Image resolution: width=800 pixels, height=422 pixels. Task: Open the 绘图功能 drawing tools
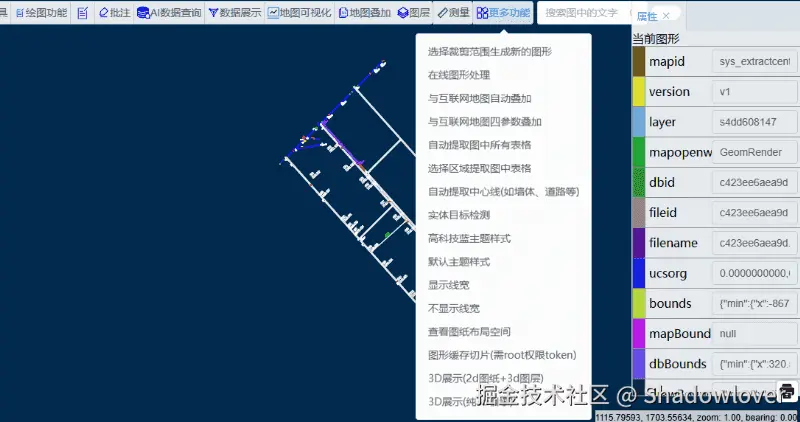tap(41, 13)
